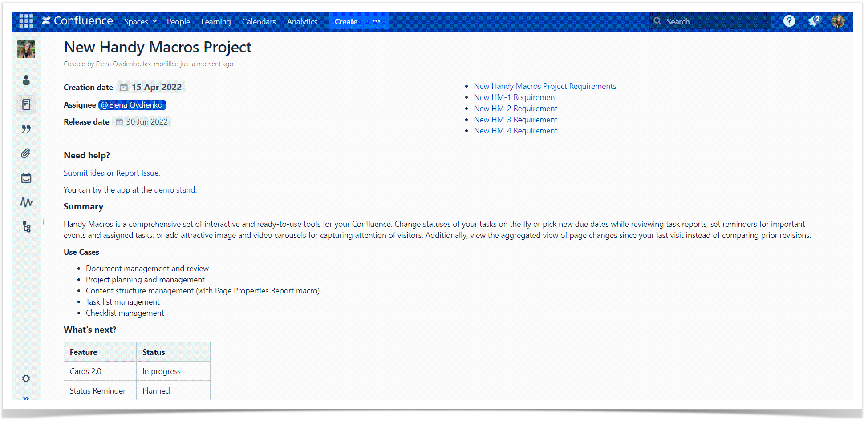Open the user profile avatar in header
868x422 pixels.
point(838,21)
